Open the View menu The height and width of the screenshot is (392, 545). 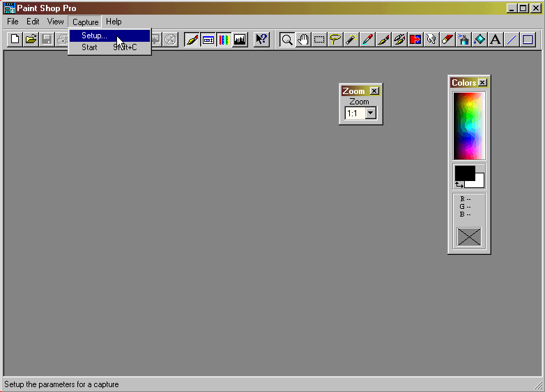point(55,22)
